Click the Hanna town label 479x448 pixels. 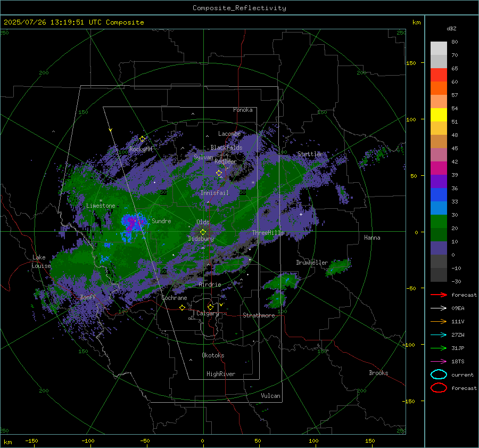(372, 238)
